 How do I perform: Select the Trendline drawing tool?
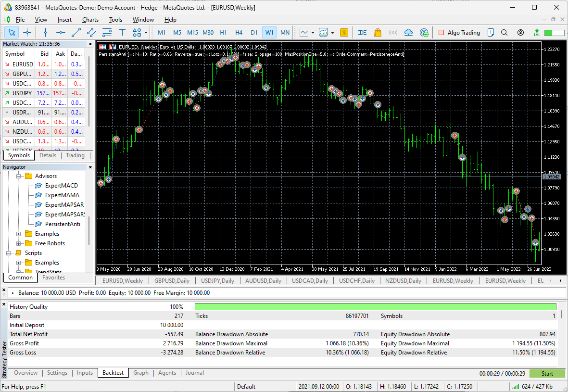click(77, 32)
